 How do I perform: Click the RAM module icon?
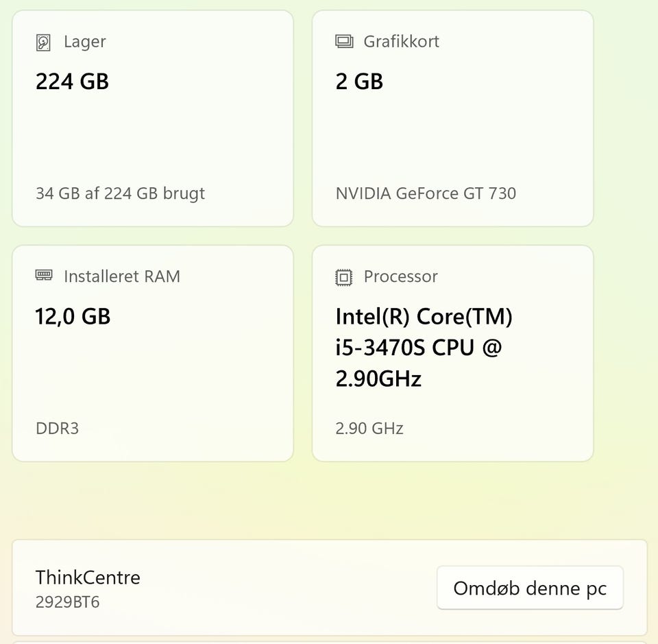pyautogui.click(x=43, y=276)
